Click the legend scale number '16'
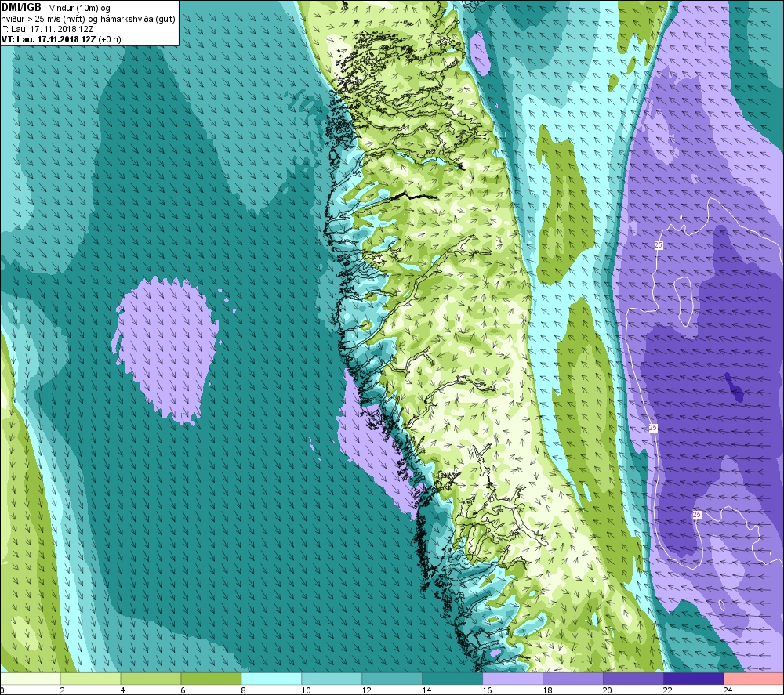 (x=487, y=690)
